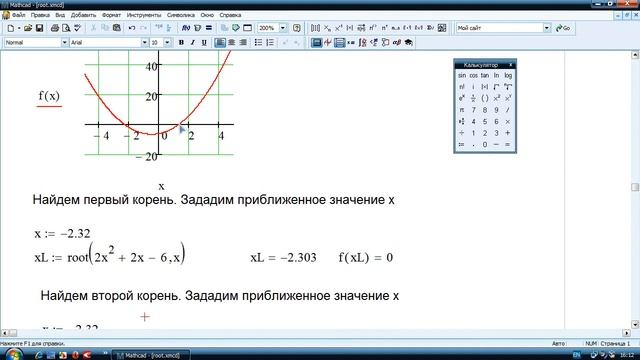
Task: Open the Windows Start button
Action: click(13, 355)
